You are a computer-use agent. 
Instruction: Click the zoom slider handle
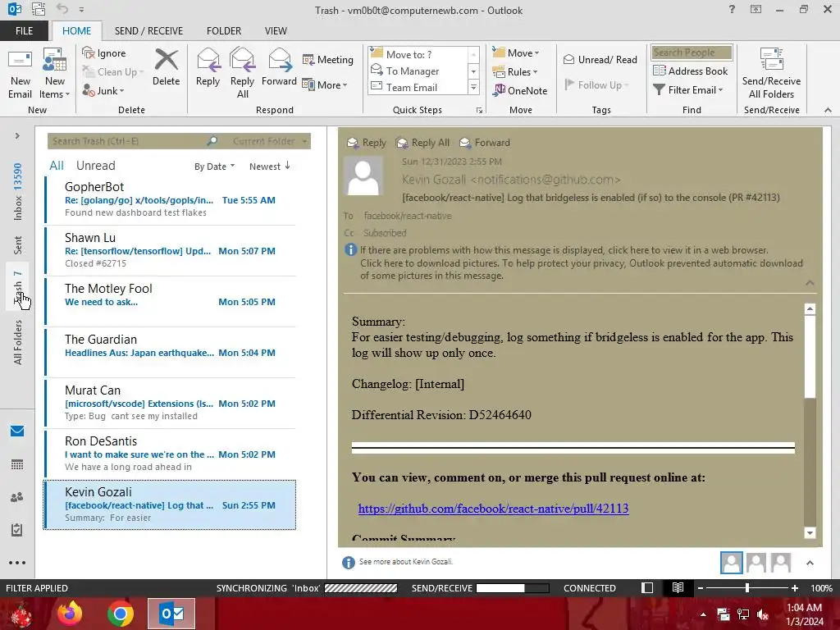tap(746, 587)
